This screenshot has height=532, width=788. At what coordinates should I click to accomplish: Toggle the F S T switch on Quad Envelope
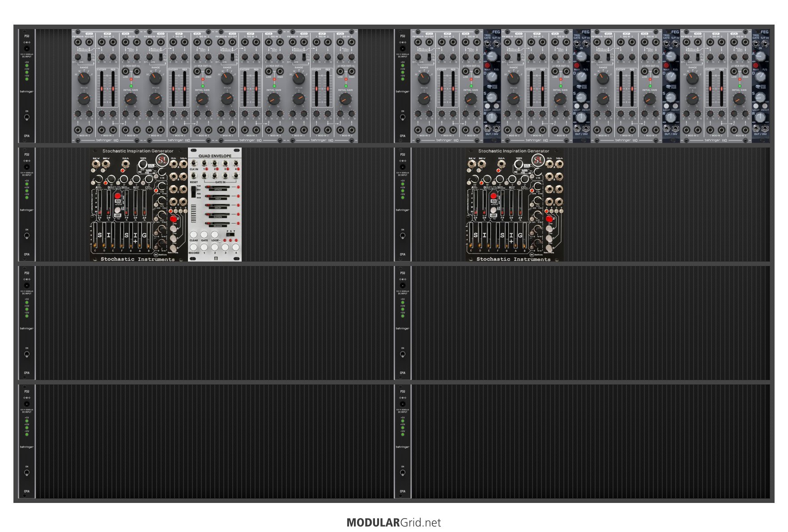[x=230, y=234]
